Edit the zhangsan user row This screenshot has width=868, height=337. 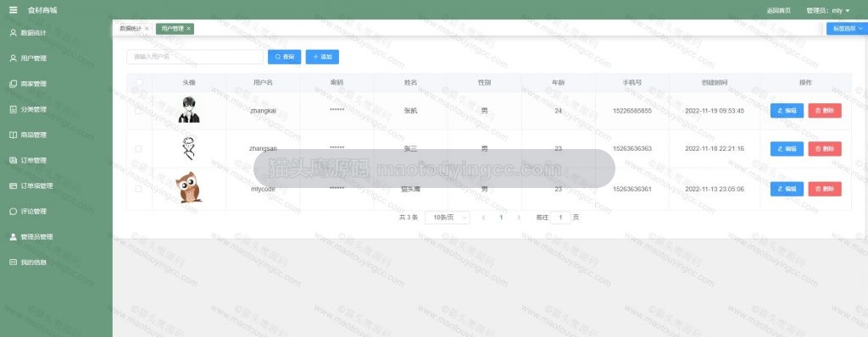(787, 149)
